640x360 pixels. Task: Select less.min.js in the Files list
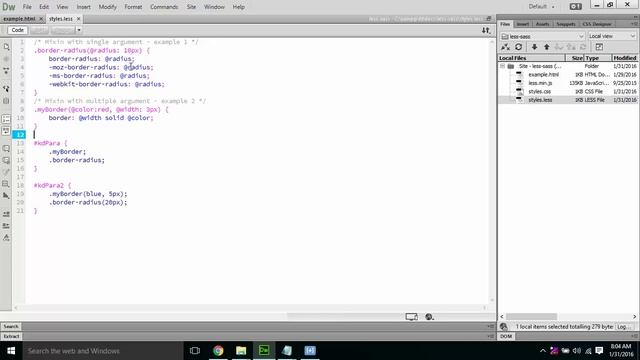pyautogui.click(x=540, y=83)
